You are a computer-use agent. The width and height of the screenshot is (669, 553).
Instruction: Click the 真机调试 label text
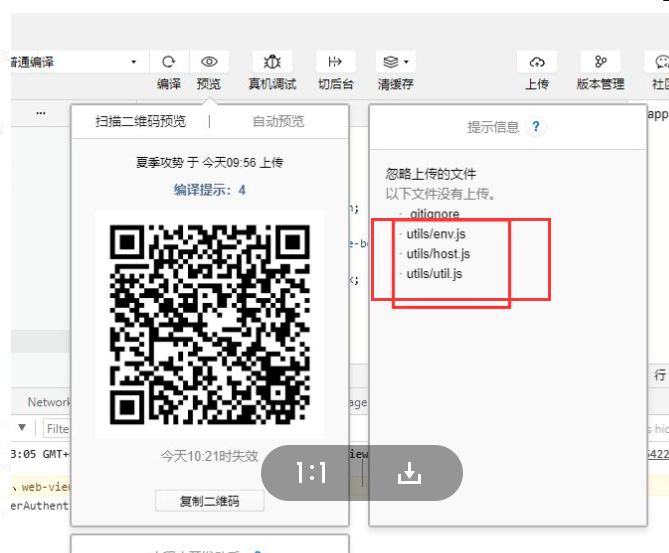(272, 84)
